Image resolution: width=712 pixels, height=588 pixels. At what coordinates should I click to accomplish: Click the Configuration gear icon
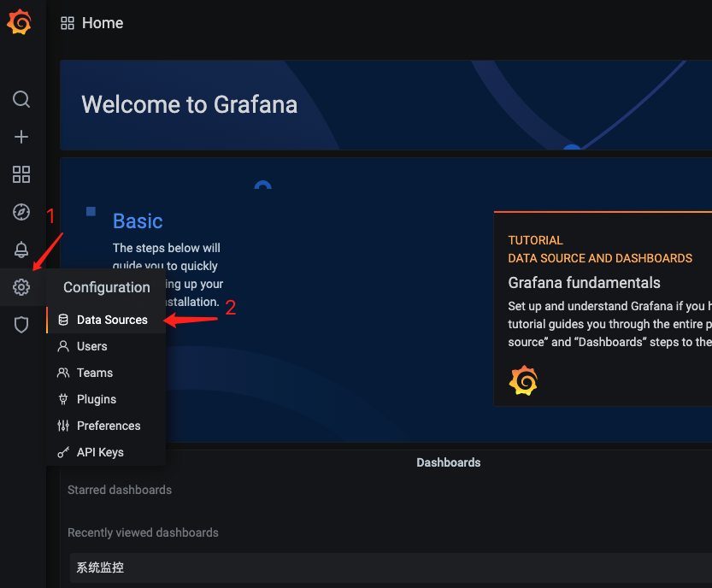coord(21,287)
